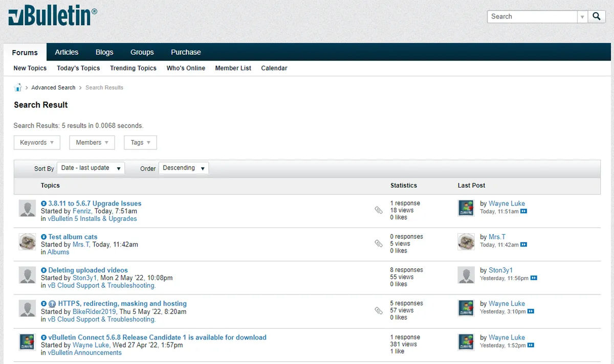614x364 pixels.
Task: Click first-unread arrow icon before vBulletin Connect 5.6.8
Action: [43, 337]
